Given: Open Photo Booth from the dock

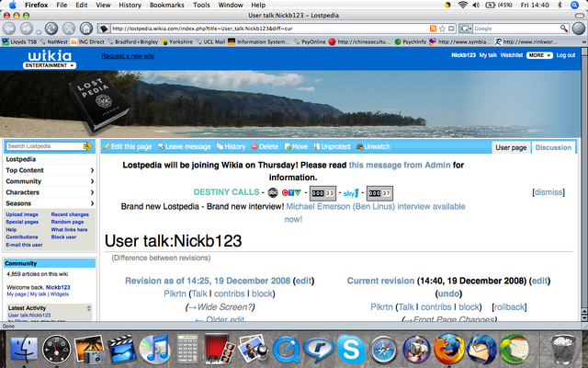Looking at the screenshot, I should 220,350.
